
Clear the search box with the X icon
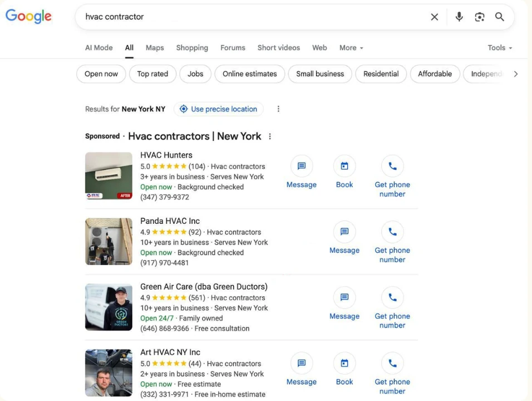click(x=435, y=17)
